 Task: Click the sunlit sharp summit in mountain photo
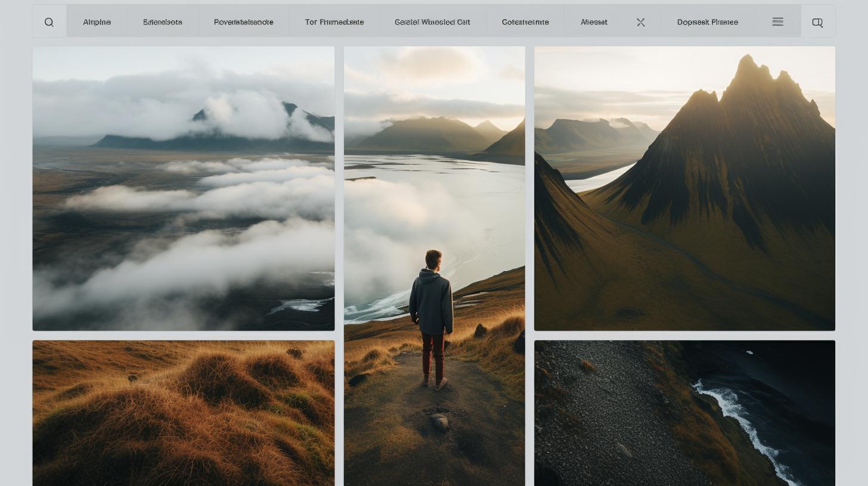tap(749, 67)
